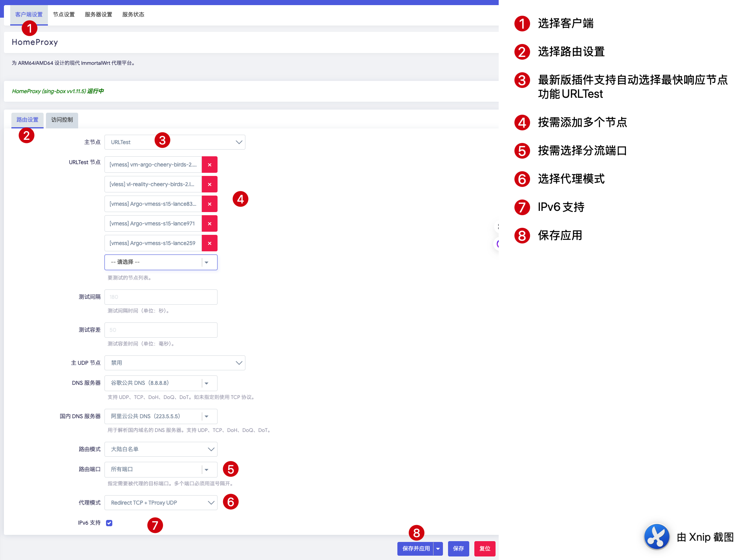The image size is (750, 560).
Task: Remove the Argo-vmess-s15-lance259 node
Action: click(210, 243)
